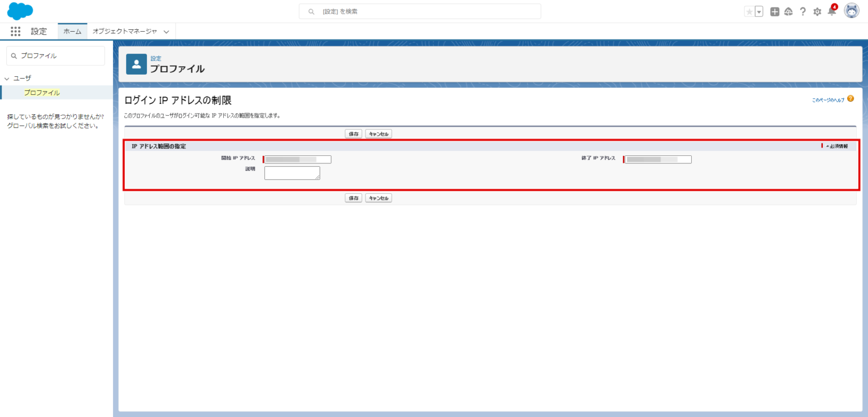Click inside the 説明 text area
The height and width of the screenshot is (417, 868).
click(x=292, y=172)
